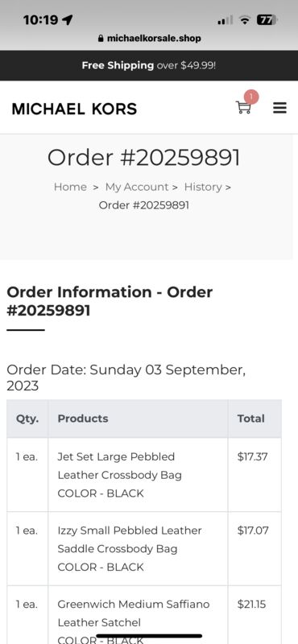This screenshot has height=644, width=298.
Task: Tap the Free Shipping banner
Action: (x=149, y=65)
